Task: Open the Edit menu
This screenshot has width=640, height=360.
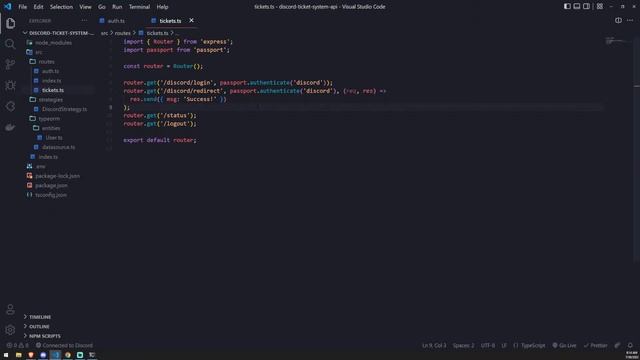Action: [38, 7]
